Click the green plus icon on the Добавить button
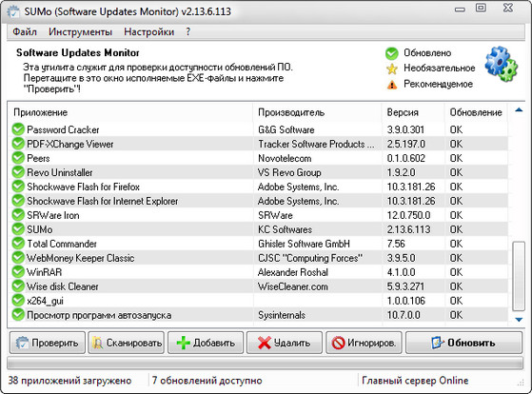The width and height of the screenshot is (532, 394). coord(184,343)
